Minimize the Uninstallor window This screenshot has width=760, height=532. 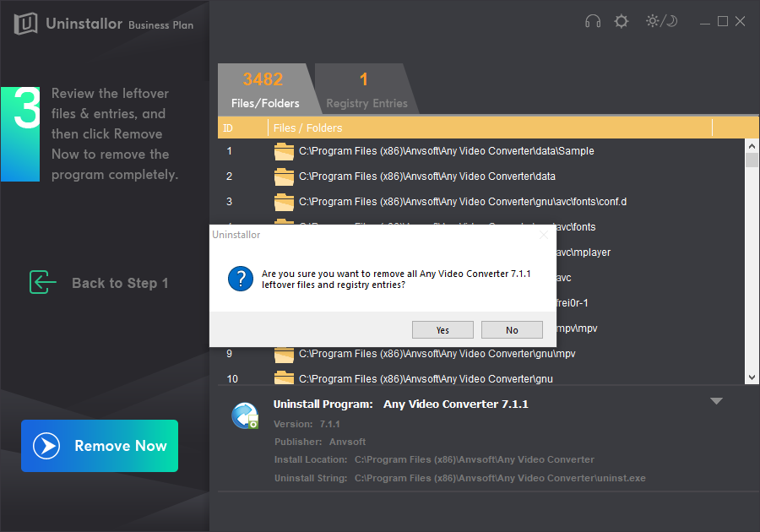coord(705,22)
